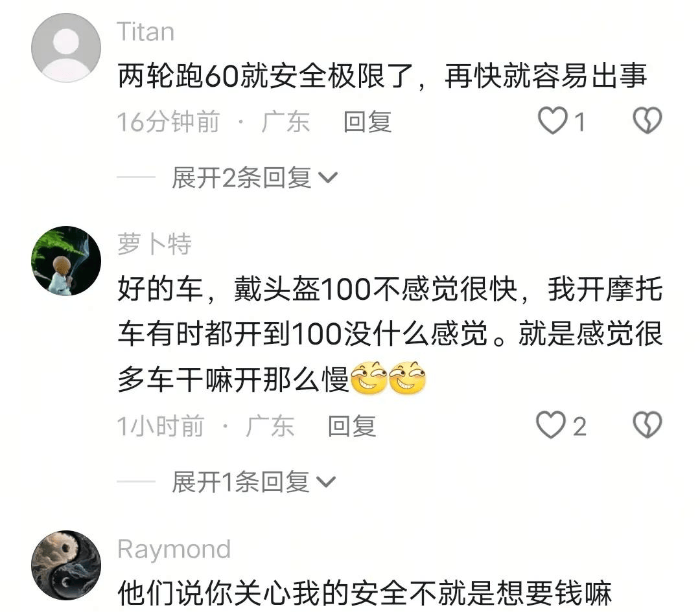This screenshot has width=700, height=612.
Task: Open 萝卜特's monk avatar picture
Action: pyautogui.click(x=66, y=261)
